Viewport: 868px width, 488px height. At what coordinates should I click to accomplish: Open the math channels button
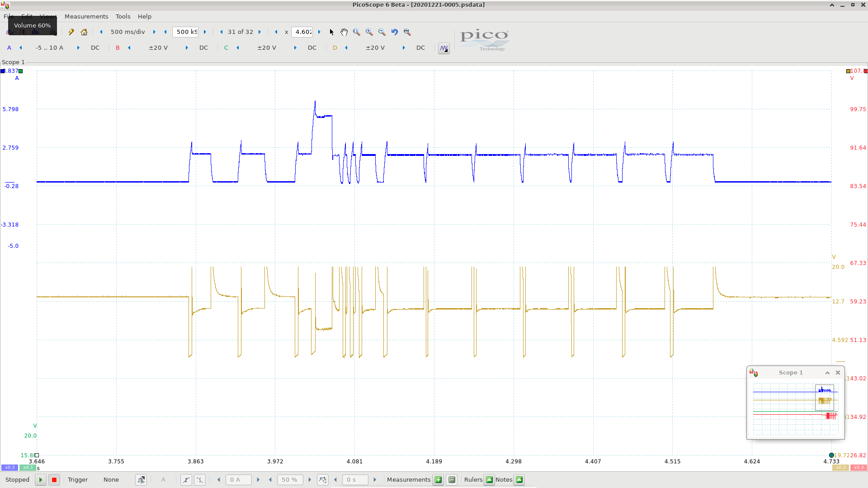[444, 48]
